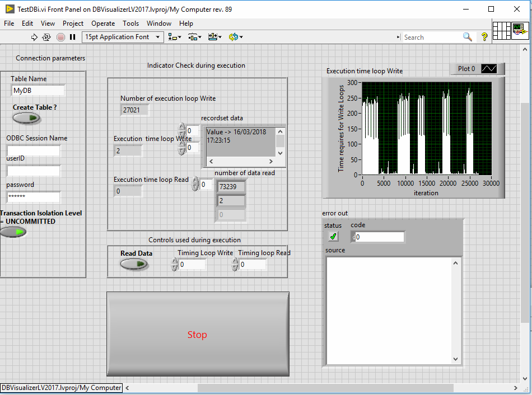Click the Execution time loop Read indicator
The height and width of the screenshot is (395, 532).
[x=128, y=191]
